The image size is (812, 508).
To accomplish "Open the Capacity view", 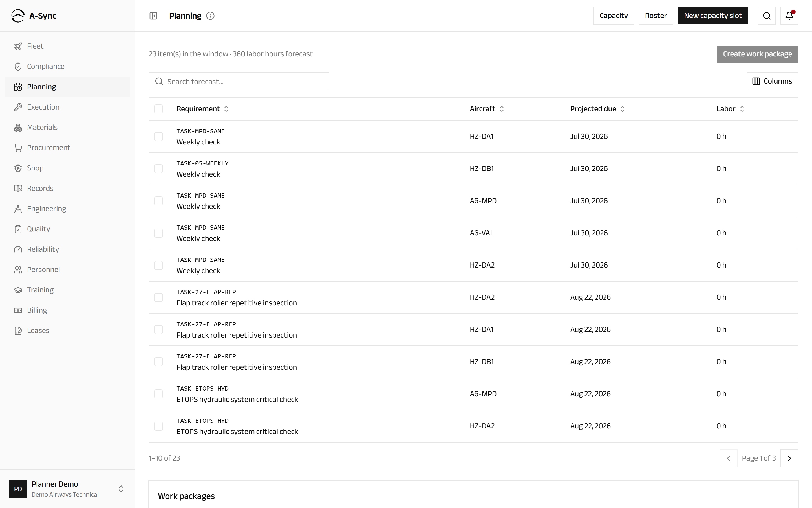I will pyautogui.click(x=613, y=16).
